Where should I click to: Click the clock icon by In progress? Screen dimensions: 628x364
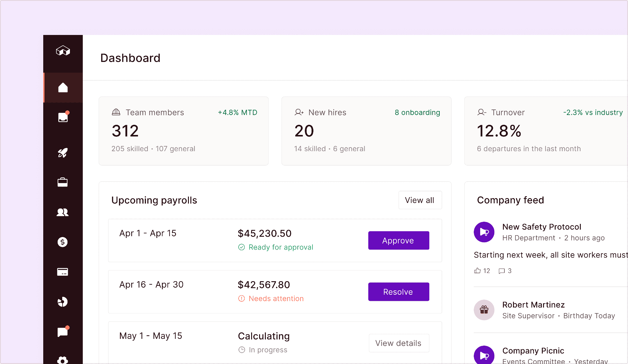(x=242, y=350)
